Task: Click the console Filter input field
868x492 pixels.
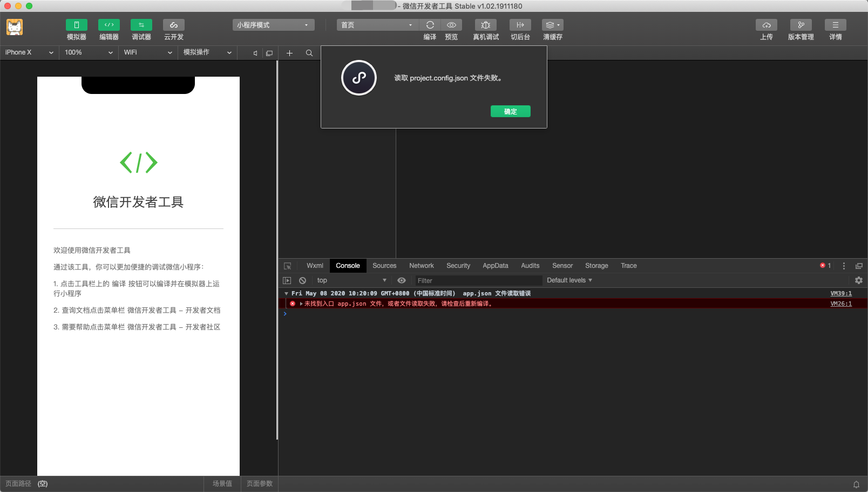Action: point(478,280)
